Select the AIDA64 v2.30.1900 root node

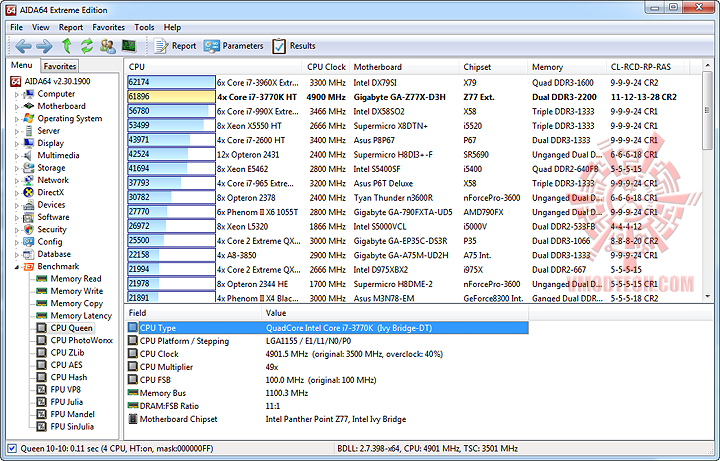(x=50, y=81)
